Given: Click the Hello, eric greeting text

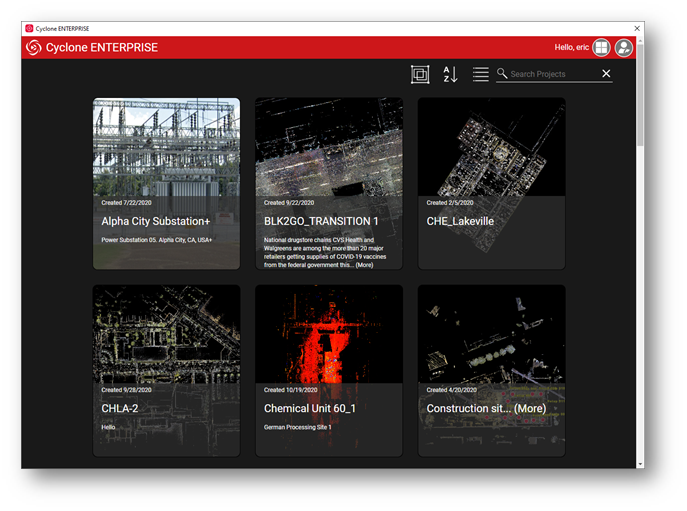Looking at the screenshot, I should click(x=571, y=48).
